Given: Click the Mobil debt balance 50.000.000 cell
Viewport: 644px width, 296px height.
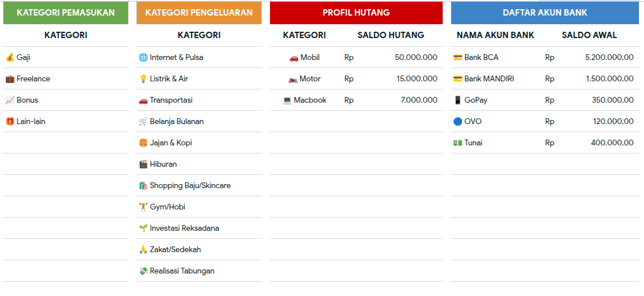Looking at the screenshot, I should (391, 58).
